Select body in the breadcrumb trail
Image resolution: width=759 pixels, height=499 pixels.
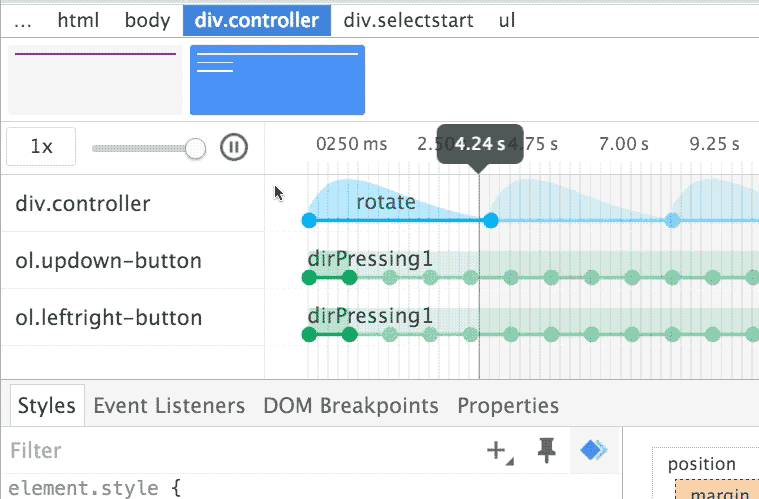[147, 19]
